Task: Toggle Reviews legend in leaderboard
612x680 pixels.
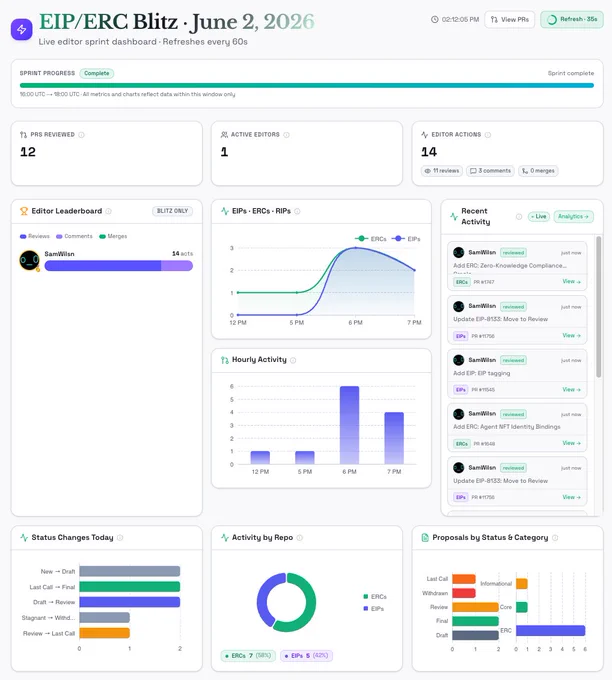Action: 35,236
